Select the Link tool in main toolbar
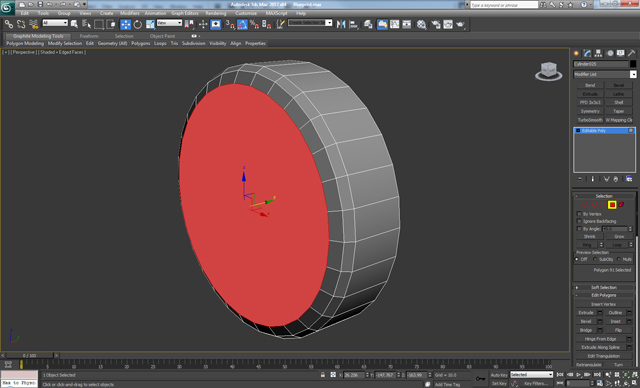 [8, 24]
